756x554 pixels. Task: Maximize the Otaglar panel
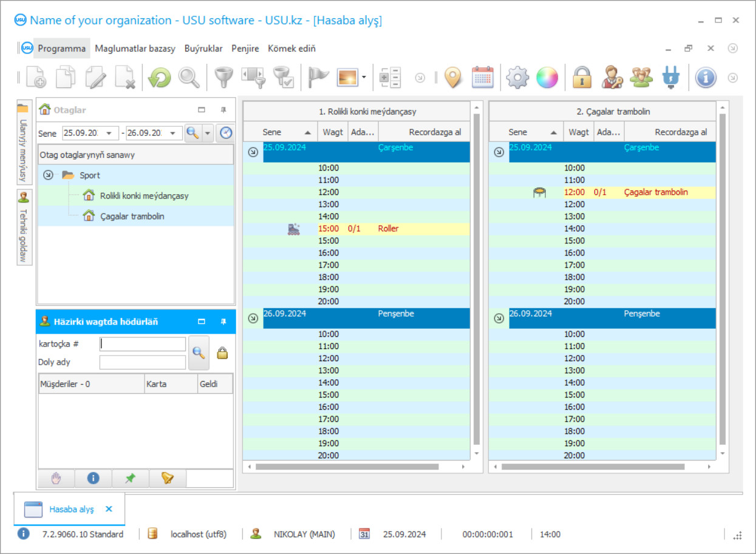[202, 110]
